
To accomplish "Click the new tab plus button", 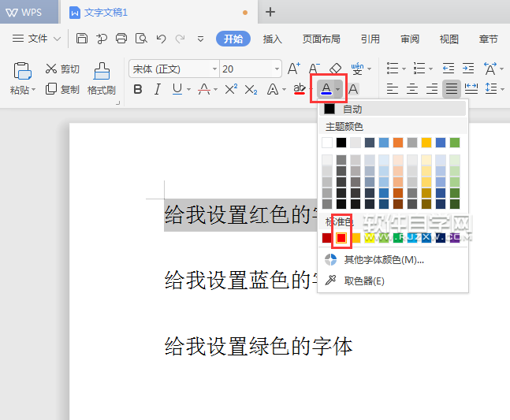I will pos(270,12).
